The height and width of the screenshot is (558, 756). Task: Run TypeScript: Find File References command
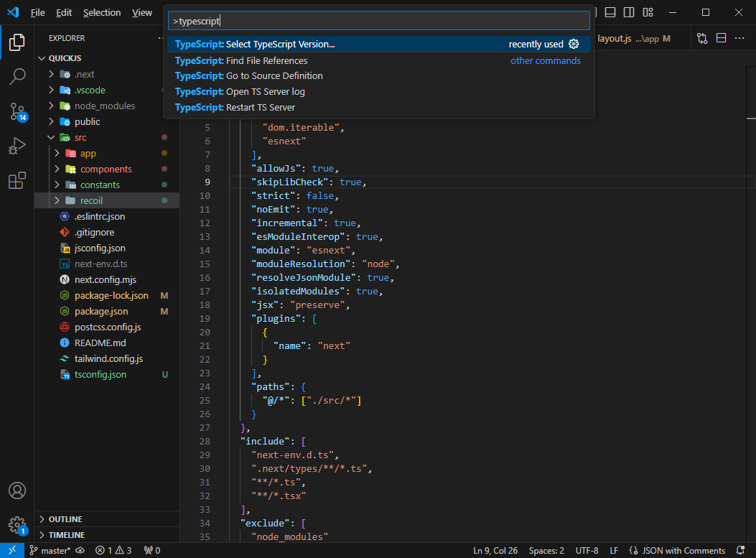click(x=379, y=60)
